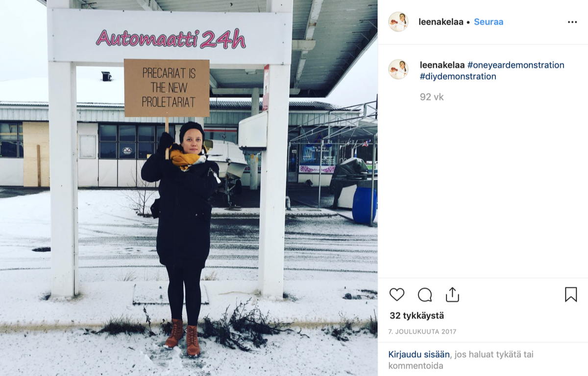Click the header profile avatar
Image resolution: width=588 pixels, height=376 pixels.
click(x=398, y=22)
